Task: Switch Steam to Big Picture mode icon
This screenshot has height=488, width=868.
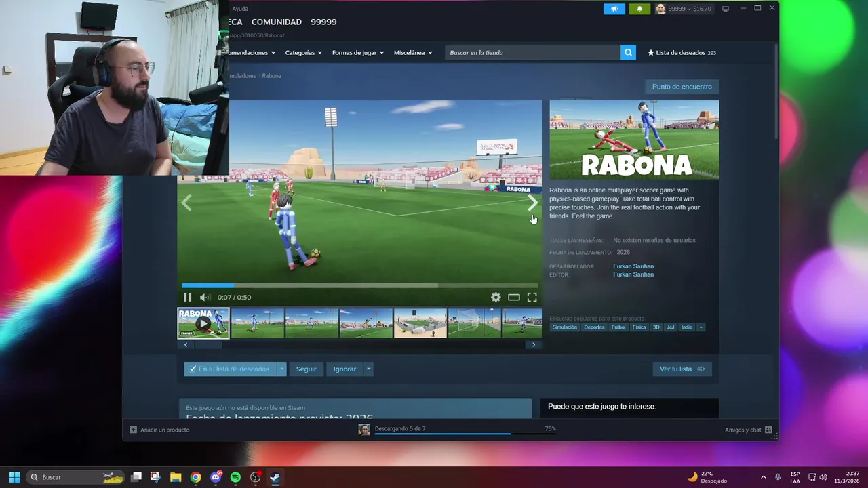Action: coord(726,9)
